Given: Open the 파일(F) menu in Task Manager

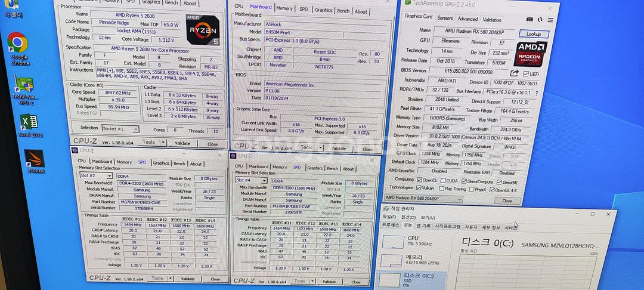Looking at the screenshot, I should [389, 217].
